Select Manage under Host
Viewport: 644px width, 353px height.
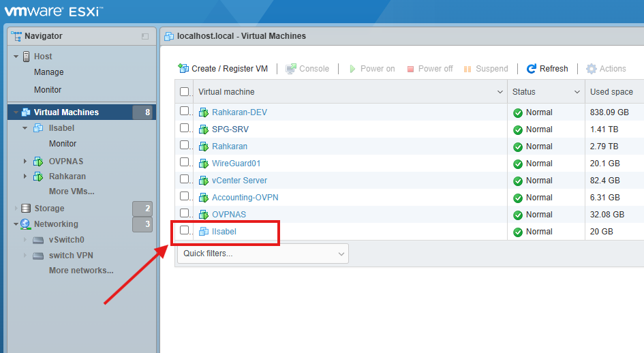[49, 72]
